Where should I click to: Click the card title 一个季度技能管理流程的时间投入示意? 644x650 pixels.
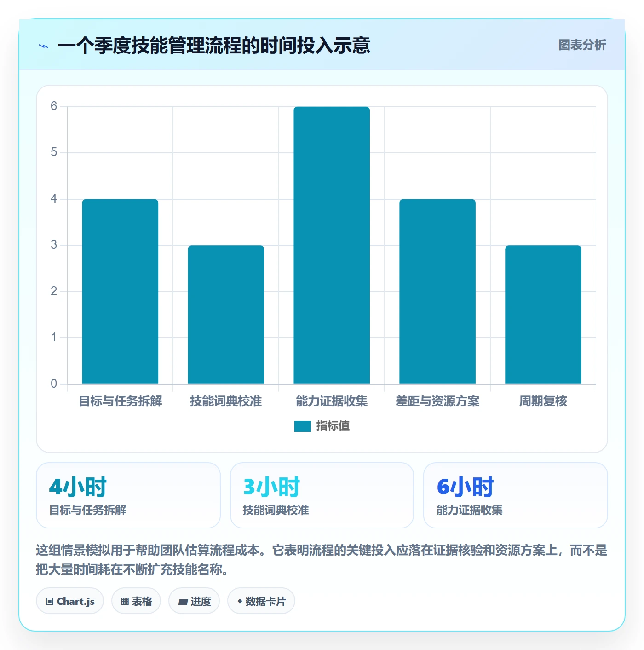(214, 46)
